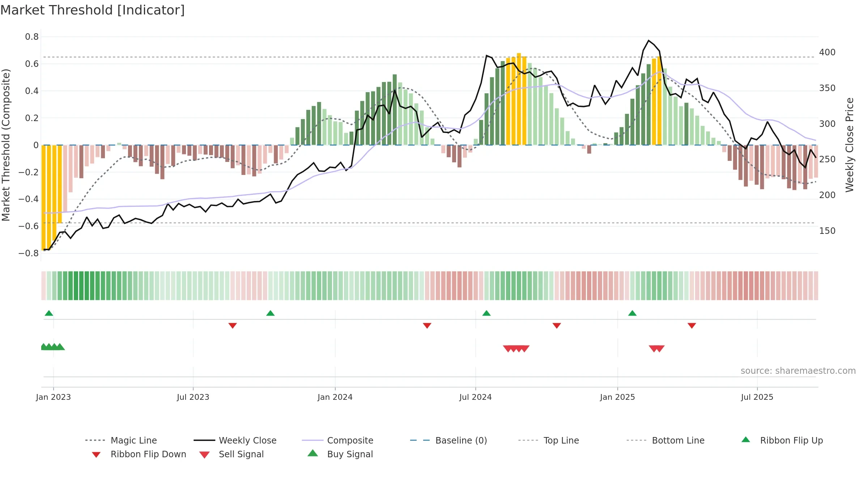Click the −0.4 left-axis tick label
868x488 pixels.
[29, 199]
